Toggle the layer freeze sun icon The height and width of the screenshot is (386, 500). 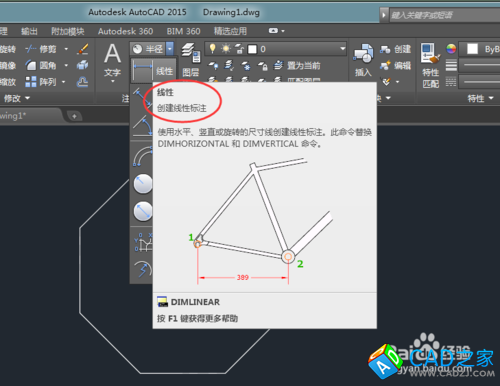226,49
